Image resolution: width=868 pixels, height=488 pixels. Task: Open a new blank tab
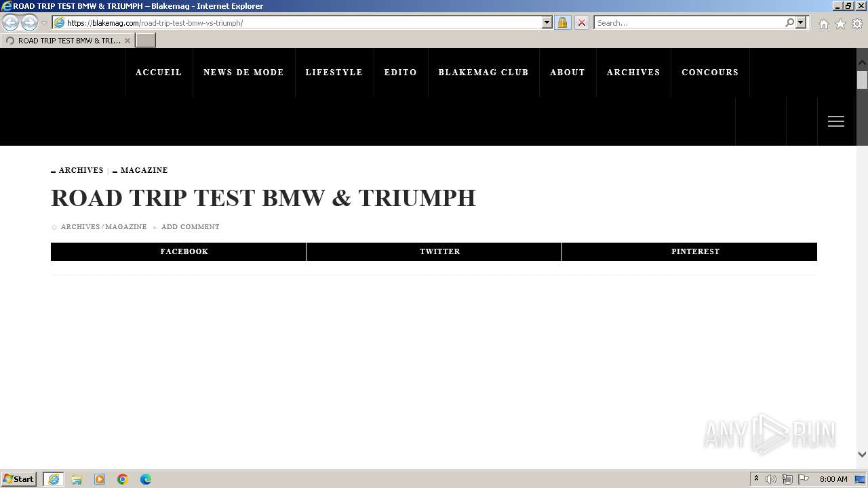pos(146,41)
